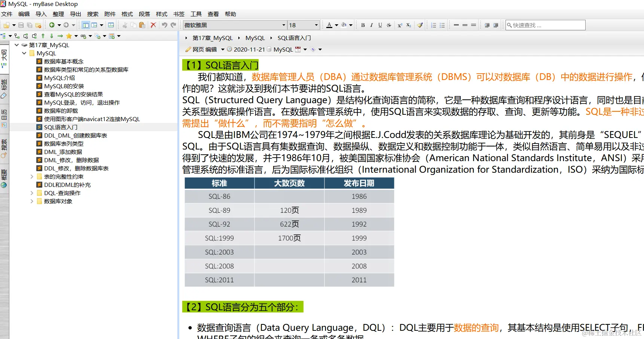The image size is (644, 339).
Task: Toggle superscript formatting
Action: (x=400, y=25)
